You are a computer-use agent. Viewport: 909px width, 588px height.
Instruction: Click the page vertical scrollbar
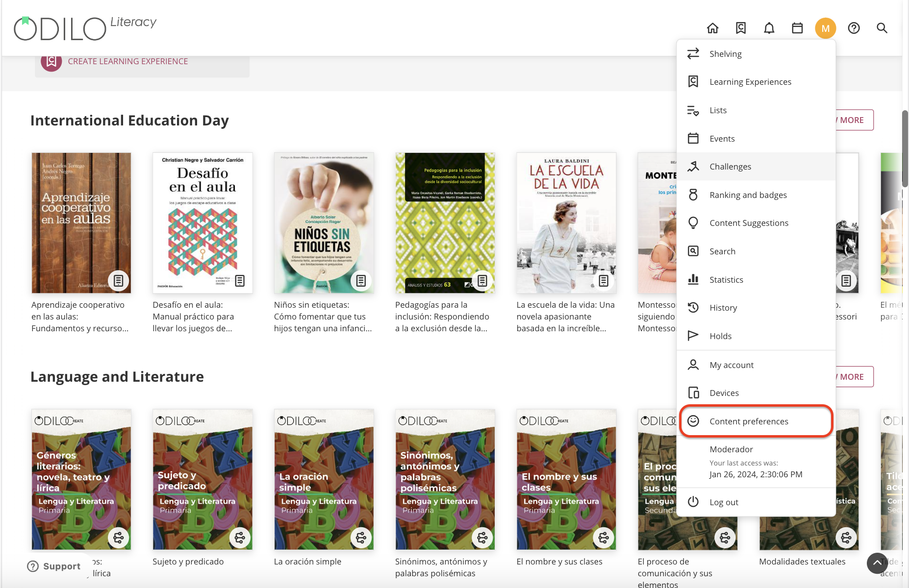905,148
